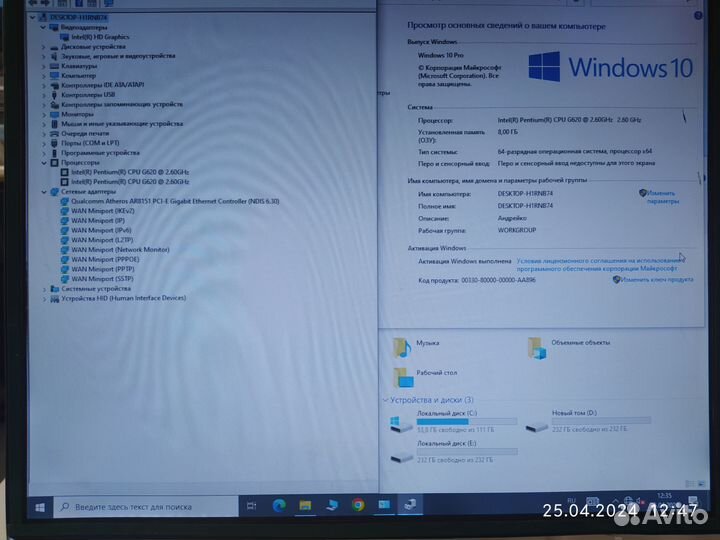Select Новый том (D:) drive icon

pos(536,426)
